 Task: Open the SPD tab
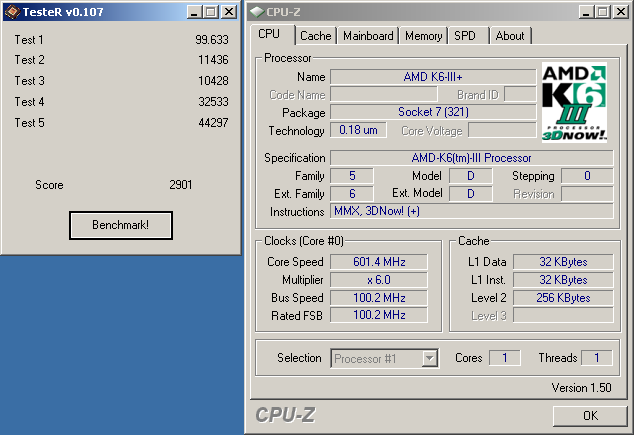(x=465, y=36)
